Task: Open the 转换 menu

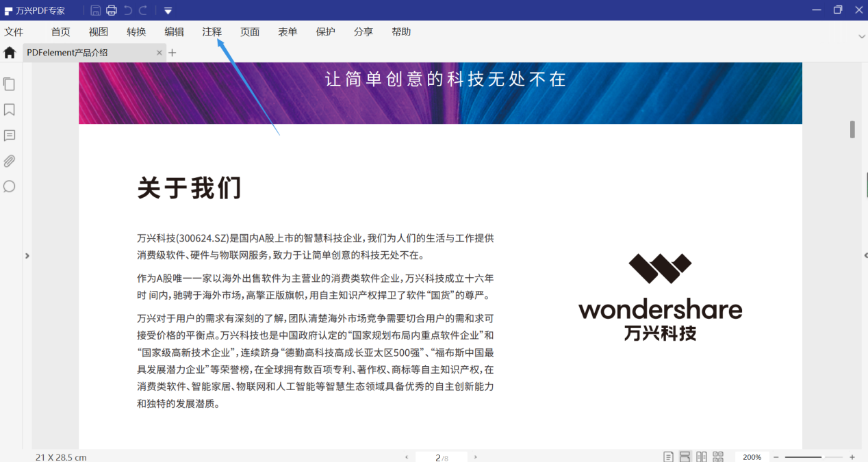Action: coord(136,32)
